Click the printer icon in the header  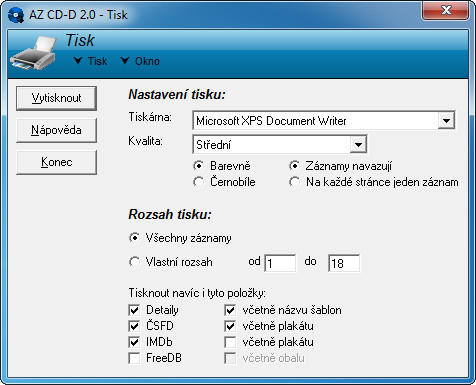34,53
